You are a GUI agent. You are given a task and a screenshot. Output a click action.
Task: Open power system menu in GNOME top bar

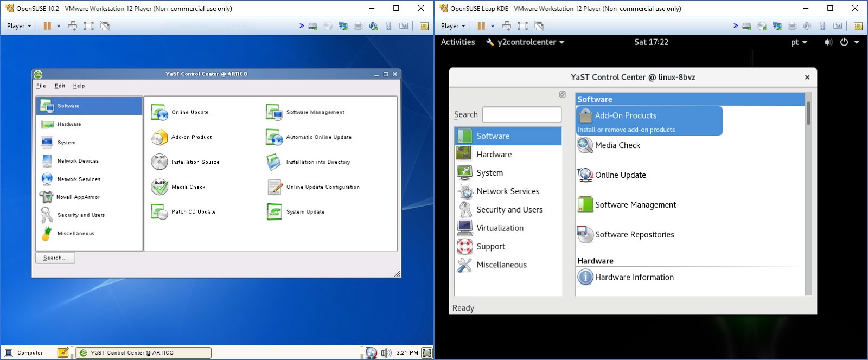coord(849,42)
